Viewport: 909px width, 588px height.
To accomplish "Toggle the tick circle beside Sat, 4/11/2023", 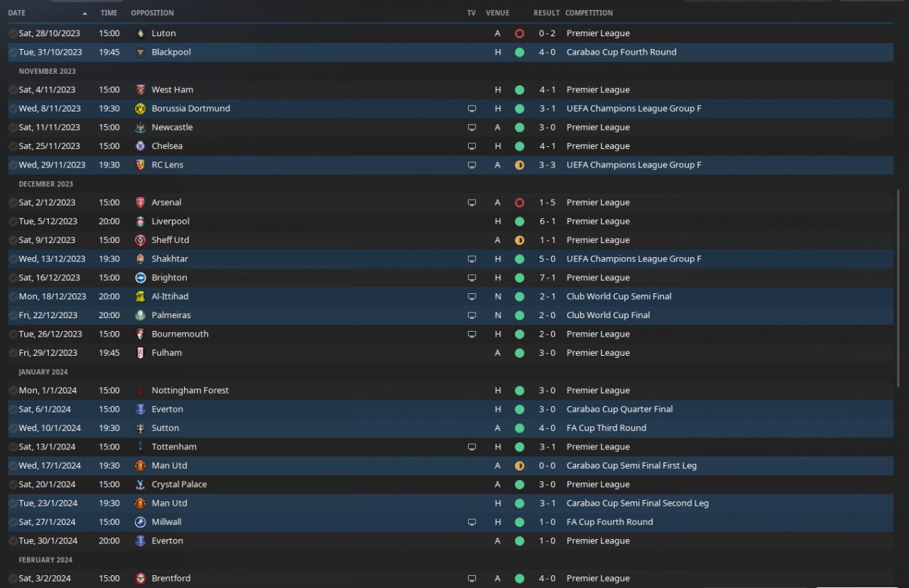I will coord(13,90).
